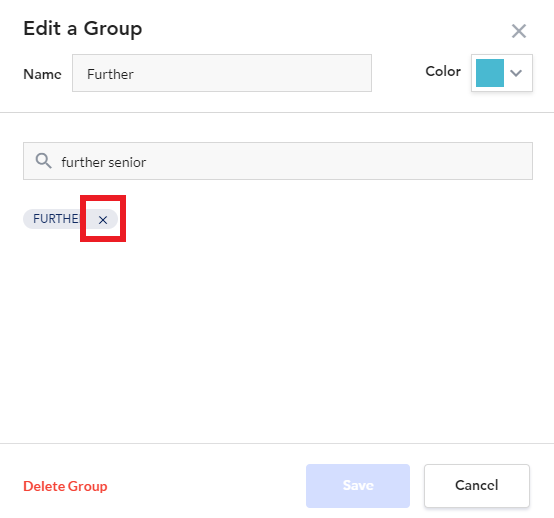Focus the search box reading further senior
This screenshot has height=518, width=554.
pos(278,161)
